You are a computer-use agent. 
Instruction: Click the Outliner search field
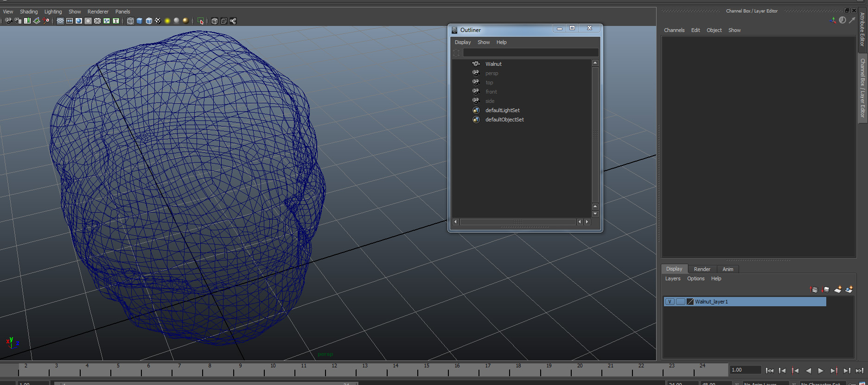(530, 52)
